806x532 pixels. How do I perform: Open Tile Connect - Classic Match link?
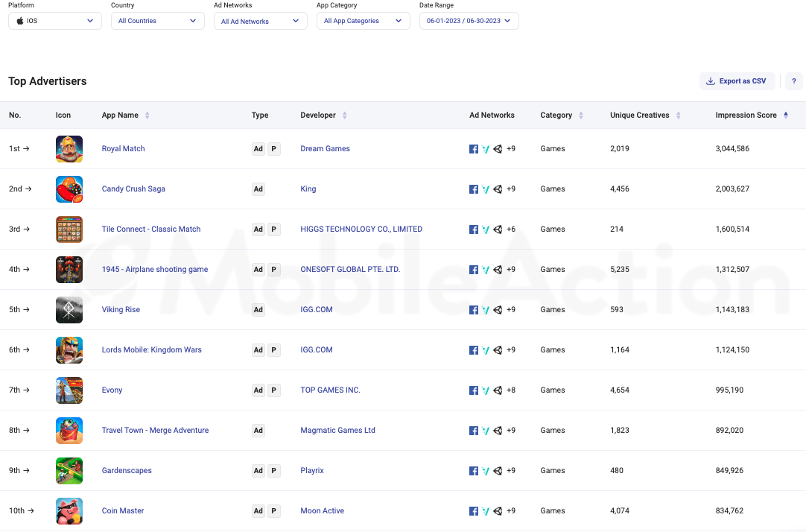[x=151, y=229]
